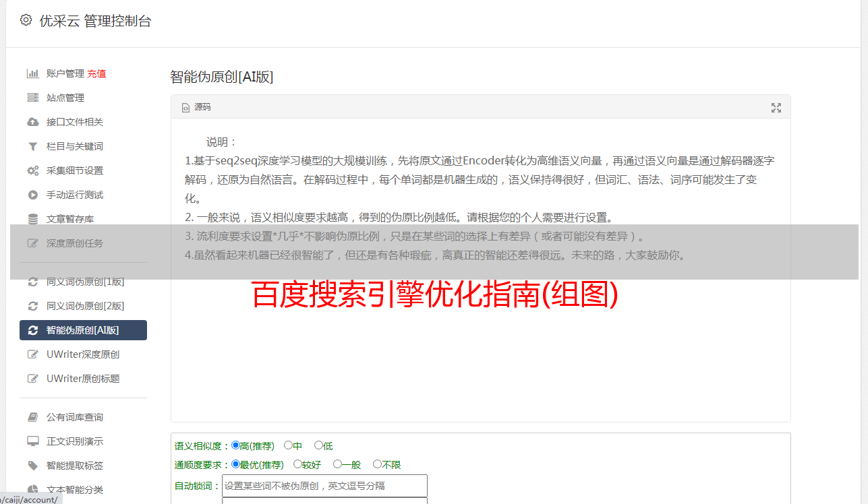Click the 说明： label in the editor
Viewport: 868px width, 504px height.
222,142
